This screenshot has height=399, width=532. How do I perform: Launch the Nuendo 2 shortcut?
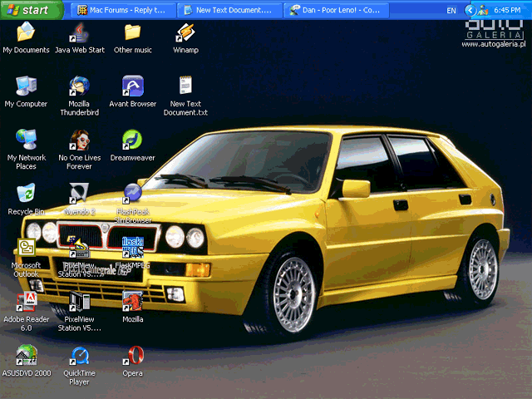pyautogui.click(x=79, y=193)
